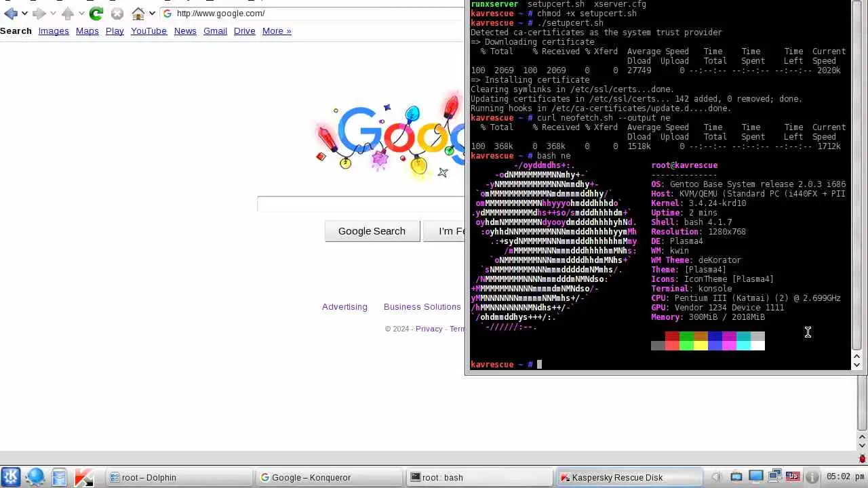The image size is (868, 488).
Task: Click the red color block in neofetch output
Action: (x=672, y=336)
